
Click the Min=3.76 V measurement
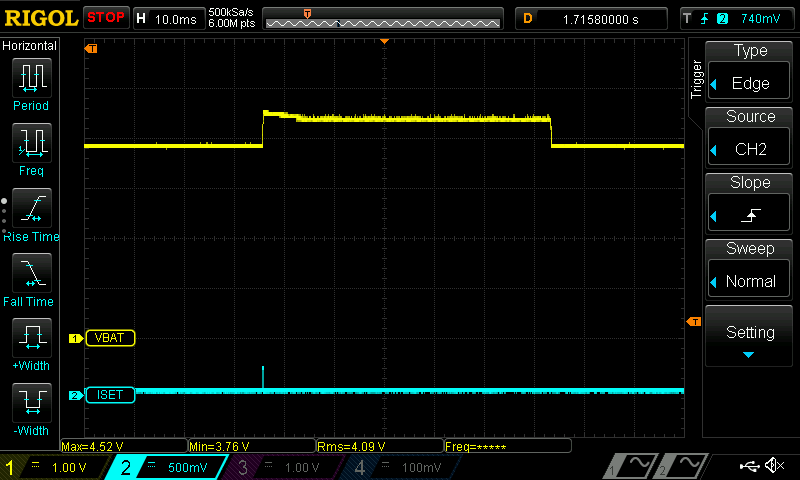pyautogui.click(x=252, y=446)
